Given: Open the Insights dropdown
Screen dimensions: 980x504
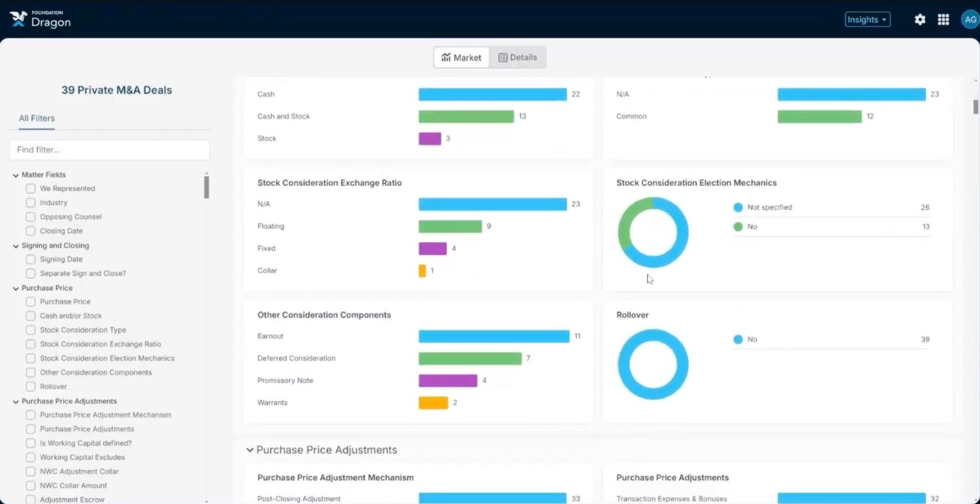Looking at the screenshot, I should 867,19.
